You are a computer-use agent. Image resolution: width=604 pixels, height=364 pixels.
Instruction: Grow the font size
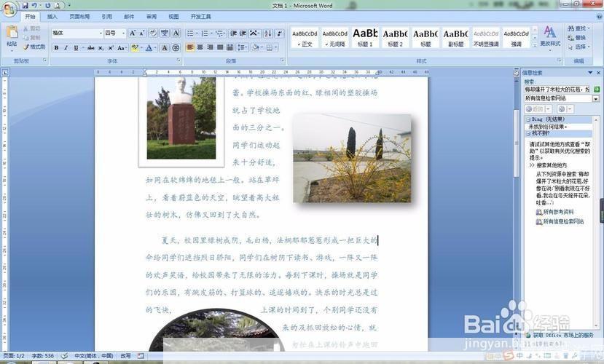[x=132, y=33]
